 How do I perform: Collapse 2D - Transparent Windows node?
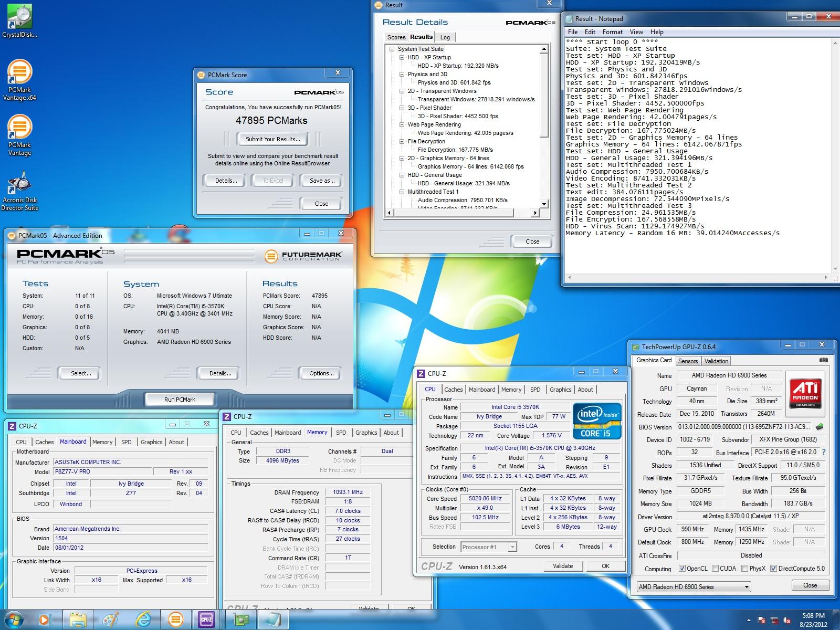(402, 91)
